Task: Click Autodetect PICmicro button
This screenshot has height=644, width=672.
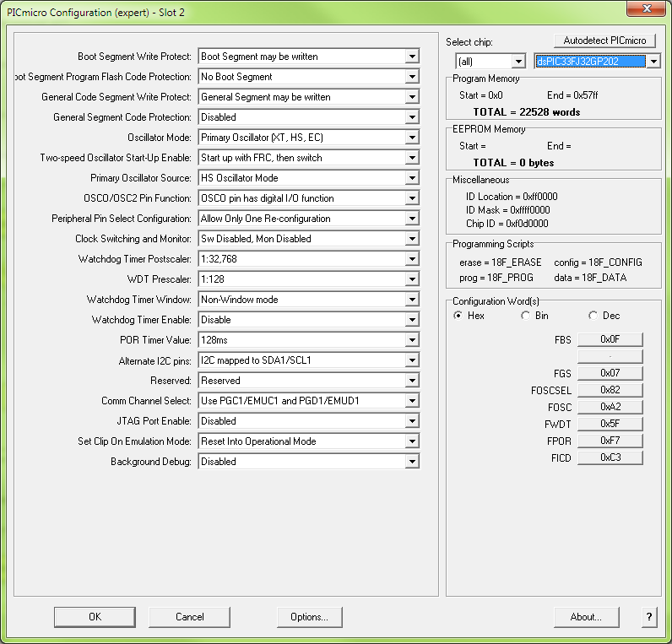Action: point(604,41)
